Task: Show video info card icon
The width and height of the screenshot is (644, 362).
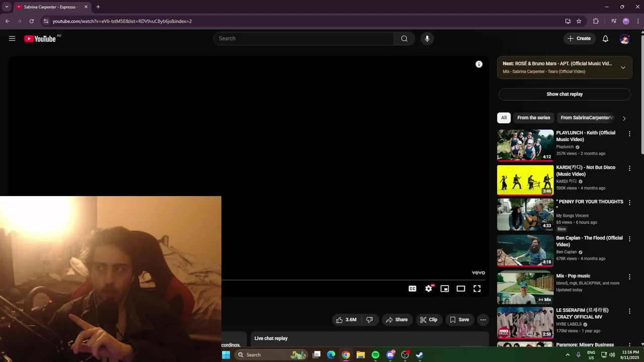Action: pos(479,64)
